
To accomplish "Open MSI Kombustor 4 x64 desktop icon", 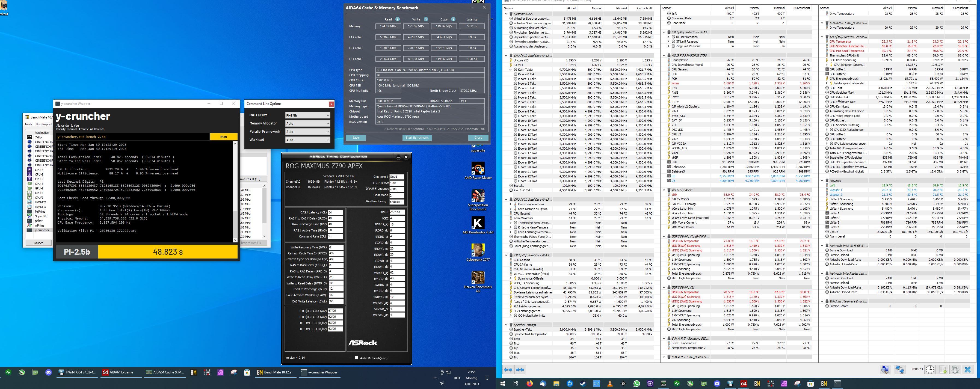I will tap(478, 225).
